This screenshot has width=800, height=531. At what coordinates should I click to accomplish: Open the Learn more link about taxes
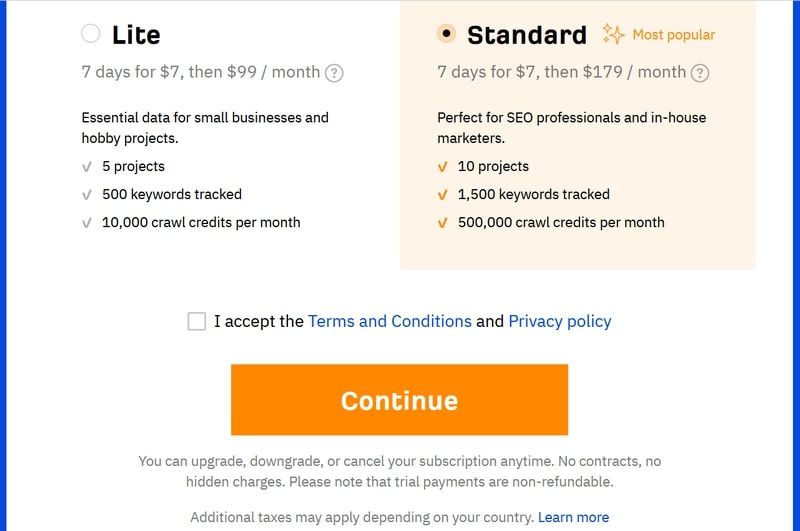(x=573, y=517)
